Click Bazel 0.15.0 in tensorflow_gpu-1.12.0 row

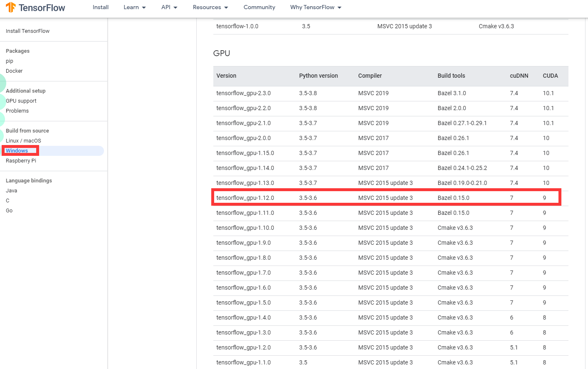[x=453, y=198]
